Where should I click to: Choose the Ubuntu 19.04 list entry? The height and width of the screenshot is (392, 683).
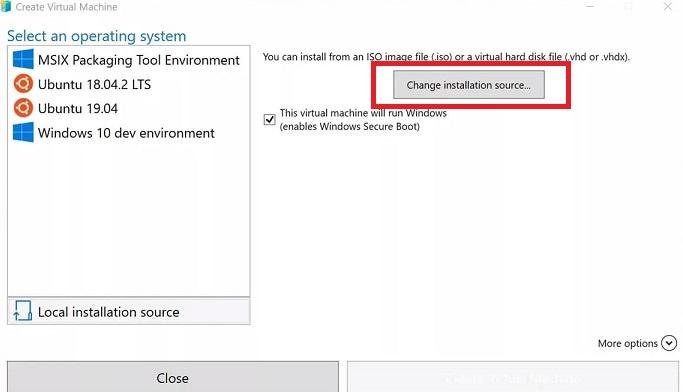click(x=78, y=108)
